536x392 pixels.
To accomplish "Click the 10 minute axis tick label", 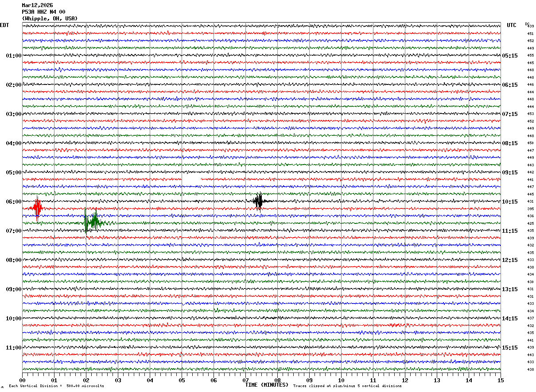I will tap(341, 380).
